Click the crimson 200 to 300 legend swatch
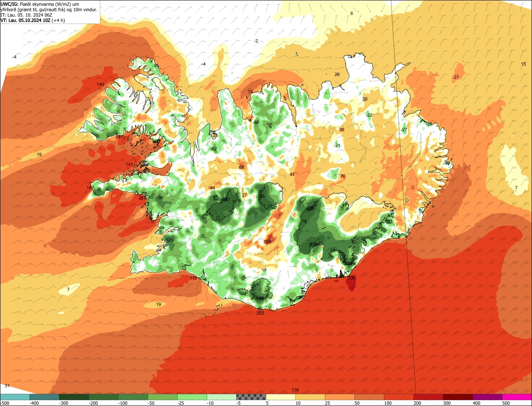This screenshot has width=532, height=406. coord(428,397)
